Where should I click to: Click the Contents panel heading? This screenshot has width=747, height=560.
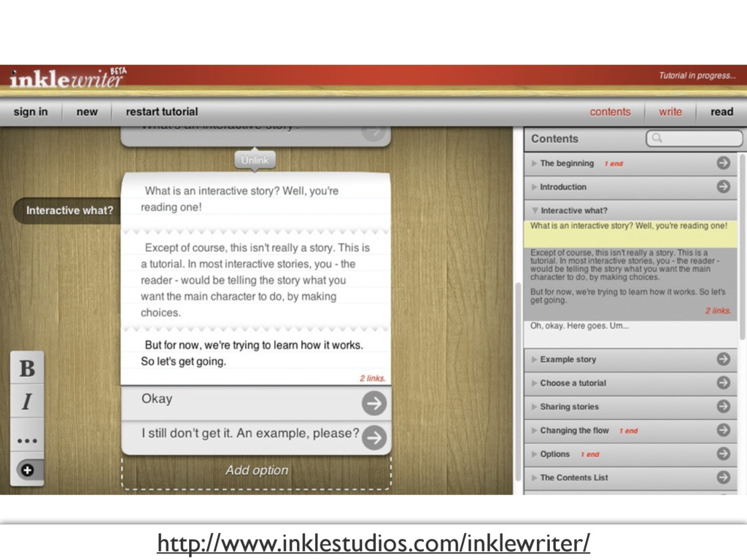point(554,139)
